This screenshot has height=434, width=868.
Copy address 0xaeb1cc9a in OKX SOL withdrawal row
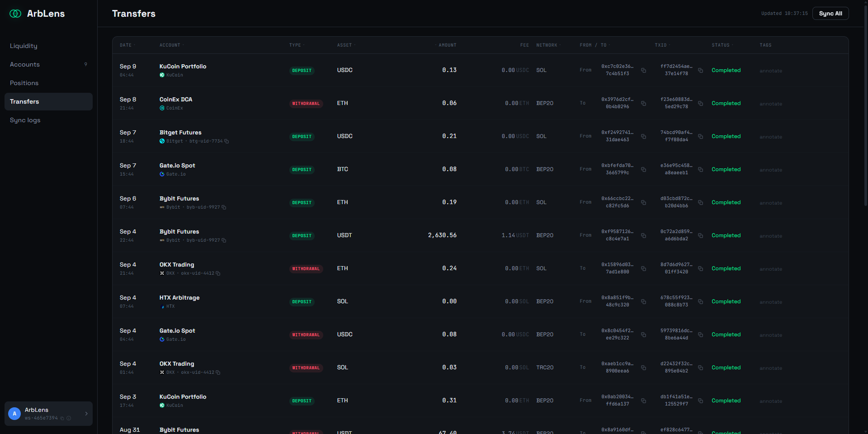coord(643,368)
